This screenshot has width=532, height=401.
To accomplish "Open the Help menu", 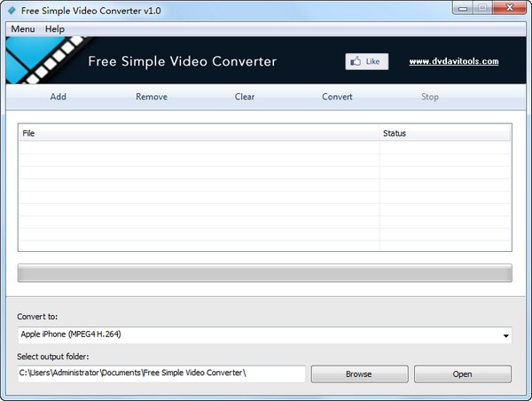I will tap(55, 29).
